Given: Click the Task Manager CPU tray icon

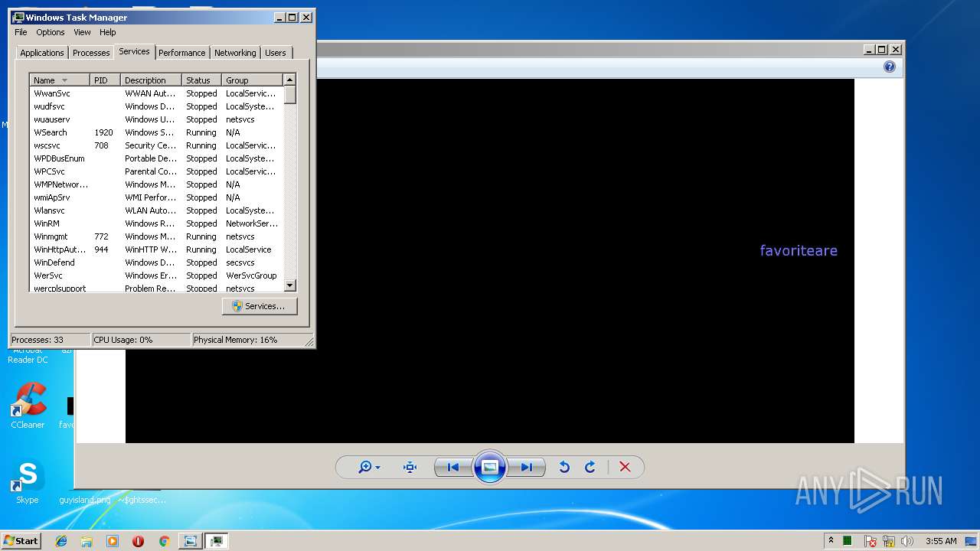Looking at the screenshot, I should click(848, 541).
